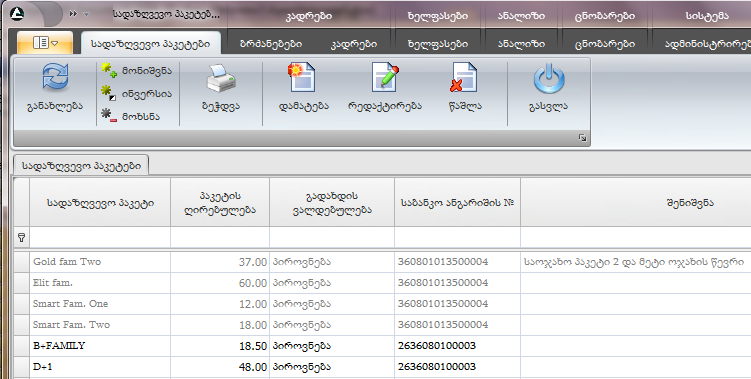
Task: Switch to სადაზღვევო პაკეტები ribbon tab
Action: [x=150, y=44]
